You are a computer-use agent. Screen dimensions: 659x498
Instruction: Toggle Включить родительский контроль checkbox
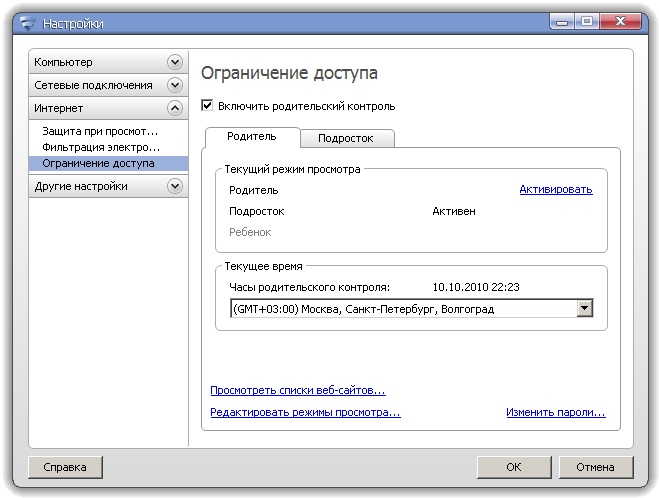(x=208, y=105)
